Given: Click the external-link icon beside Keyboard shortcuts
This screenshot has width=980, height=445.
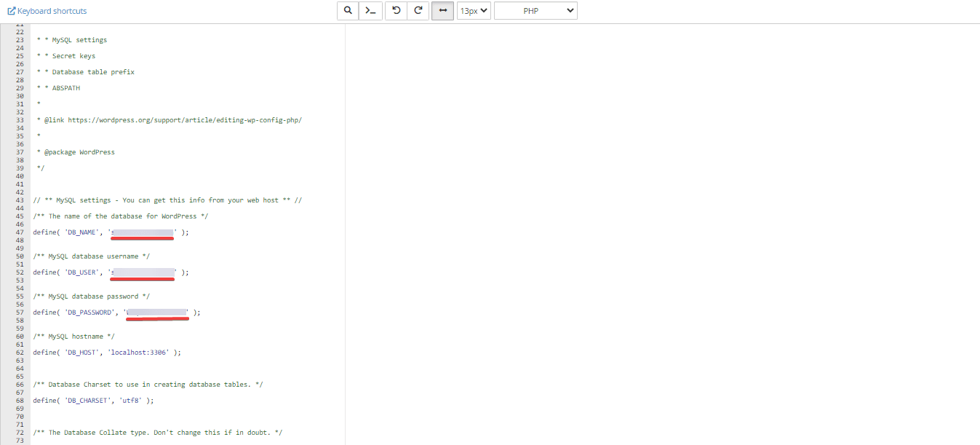Looking at the screenshot, I should pyautogui.click(x=12, y=11).
